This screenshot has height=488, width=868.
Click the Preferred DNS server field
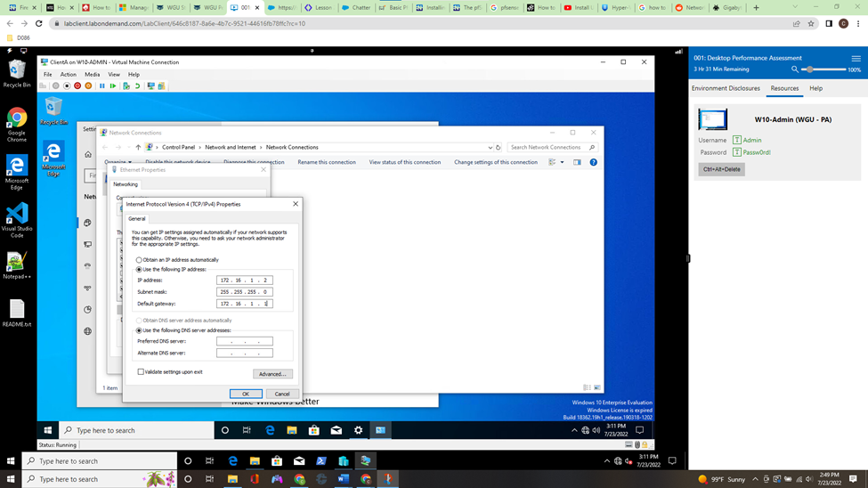point(244,341)
